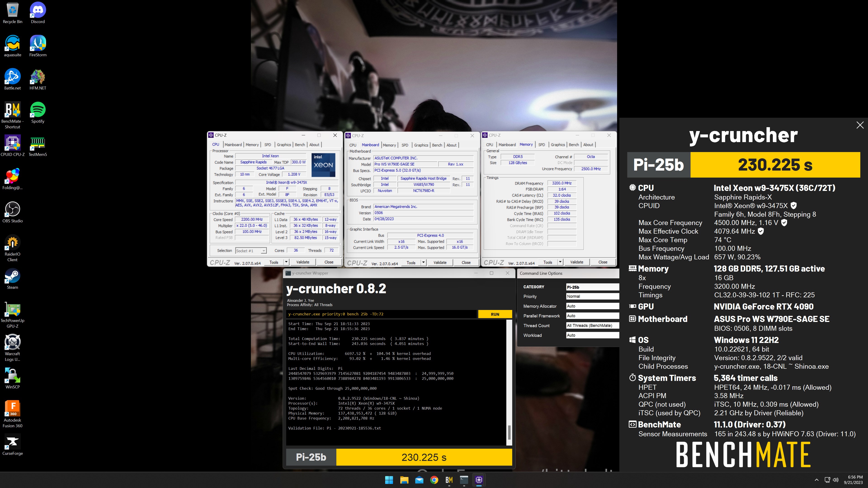The height and width of the screenshot is (488, 868).
Task: Launch Spotify from the desktop
Action: coord(38,113)
